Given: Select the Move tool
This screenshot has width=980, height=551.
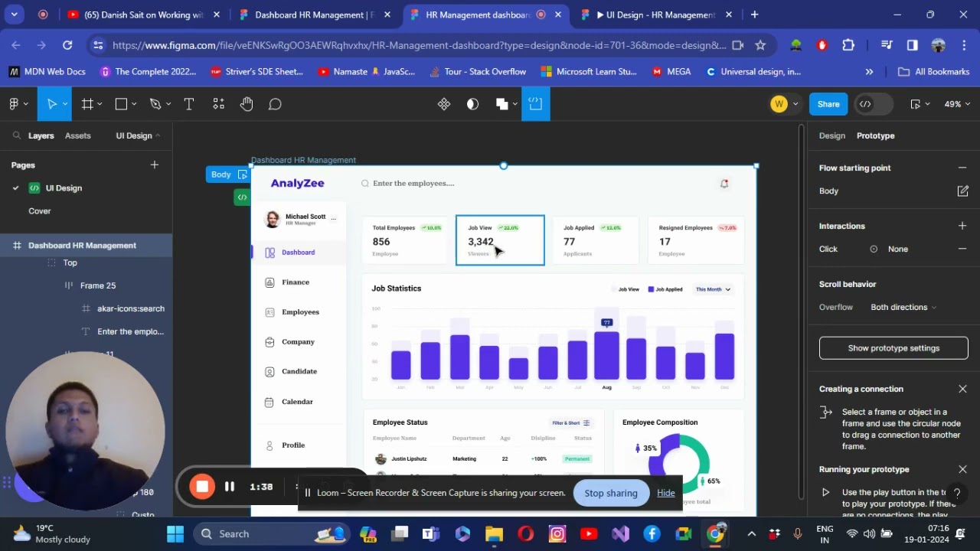Looking at the screenshot, I should click(51, 104).
